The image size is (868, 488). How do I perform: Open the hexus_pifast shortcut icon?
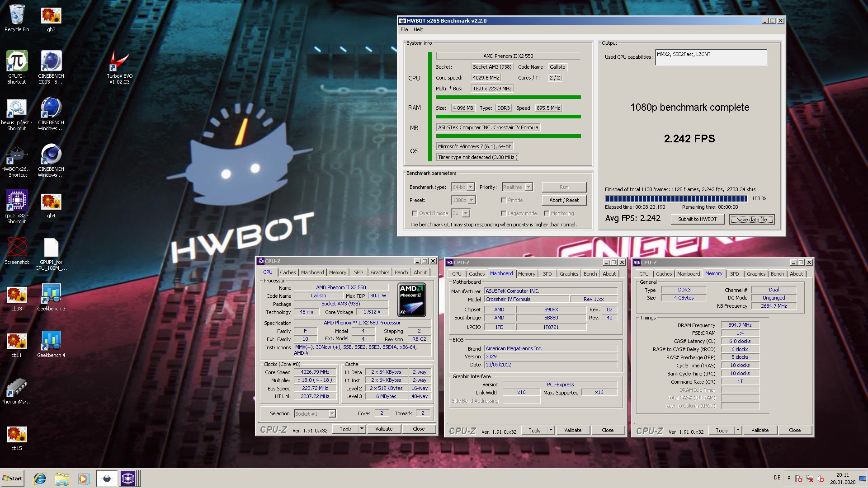pyautogui.click(x=17, y=114)
